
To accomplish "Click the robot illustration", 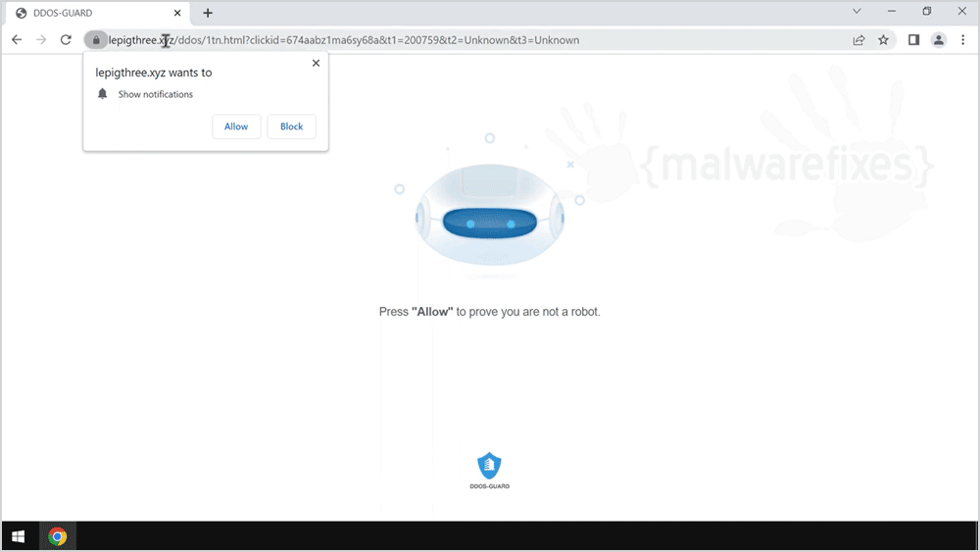I will point(490,215).
